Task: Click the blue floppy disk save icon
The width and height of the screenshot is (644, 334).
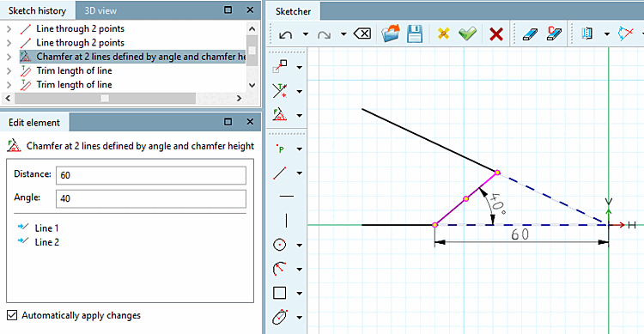Action: tap(415, 33)
